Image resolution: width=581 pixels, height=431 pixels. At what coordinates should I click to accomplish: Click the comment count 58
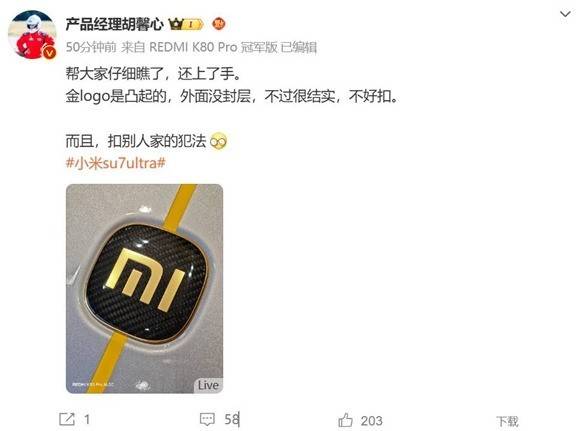click(x=232, y=420)
